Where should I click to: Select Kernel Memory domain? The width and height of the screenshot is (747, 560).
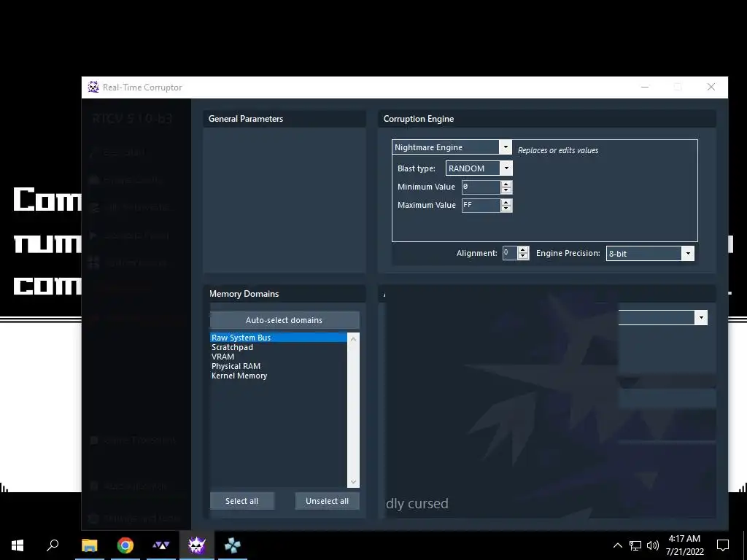[x=279, y=376]
